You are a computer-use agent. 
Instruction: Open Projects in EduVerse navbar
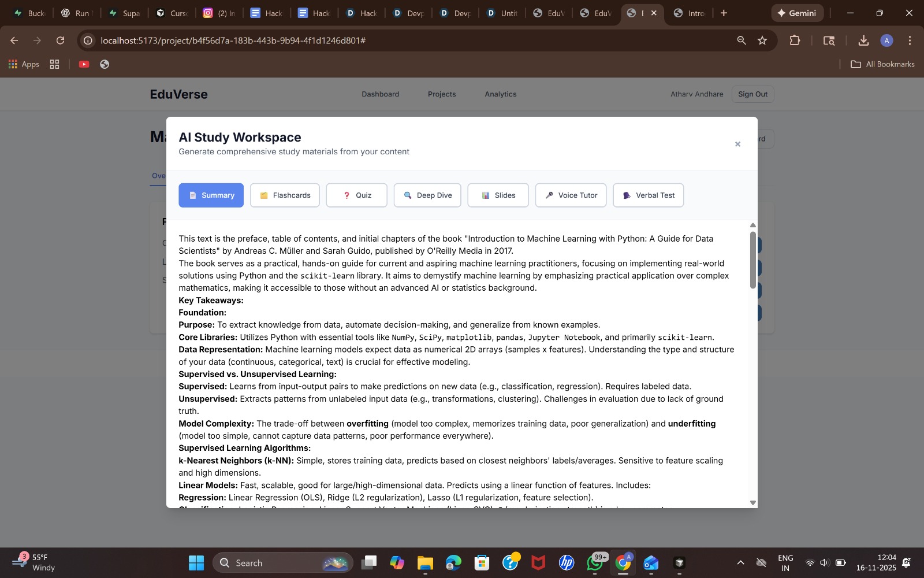(x=442, y=94)
